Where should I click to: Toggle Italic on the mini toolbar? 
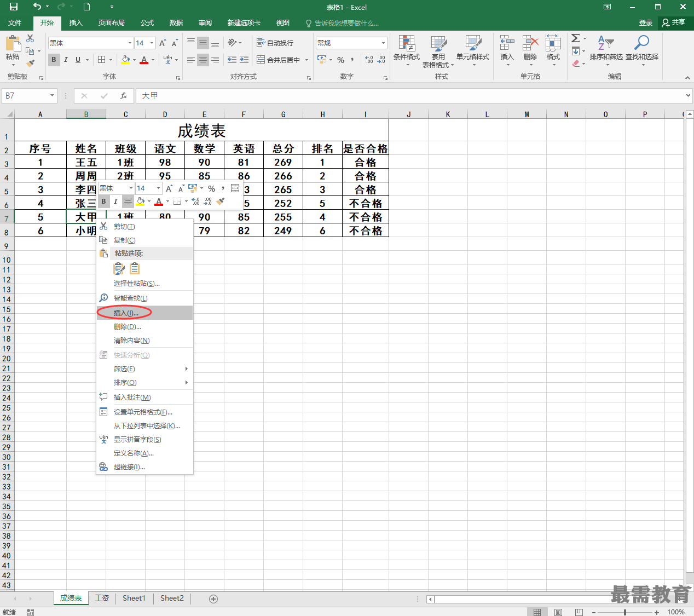pyautogui.click(x=115, y=202)
